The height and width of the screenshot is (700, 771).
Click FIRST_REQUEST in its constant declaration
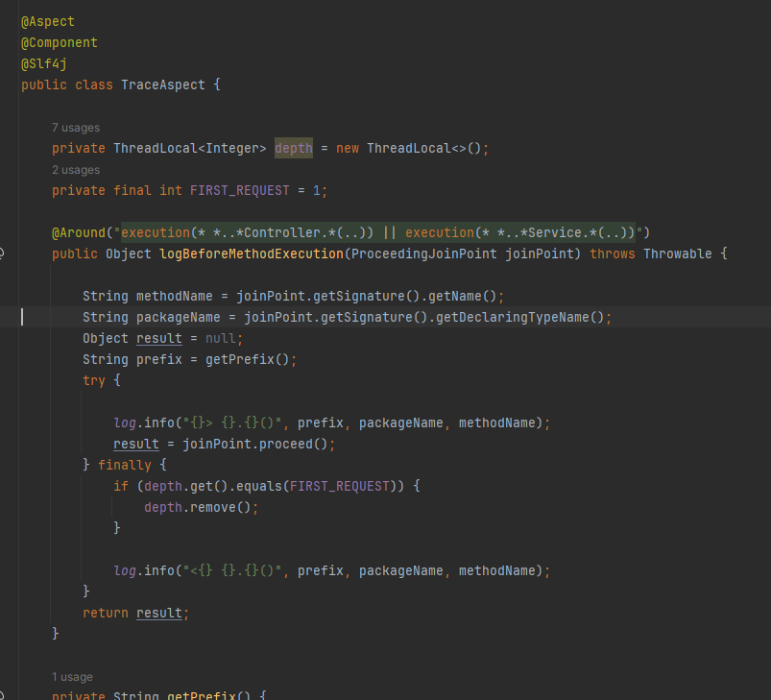tap(239, 191)
